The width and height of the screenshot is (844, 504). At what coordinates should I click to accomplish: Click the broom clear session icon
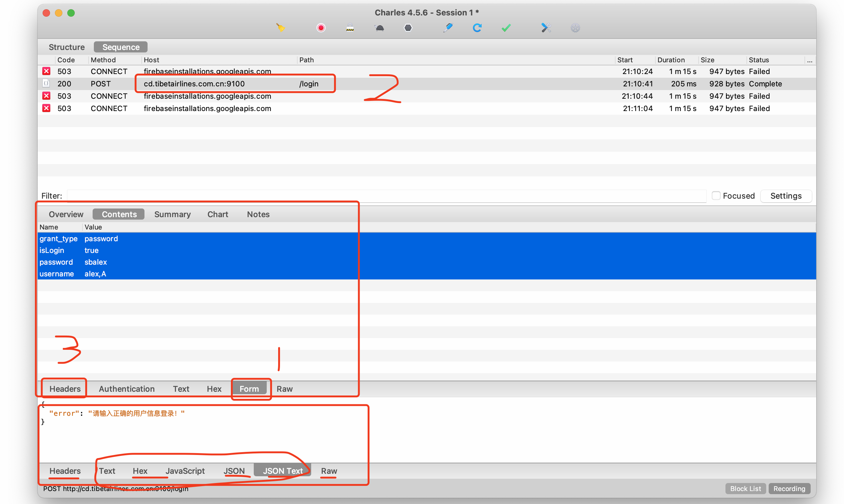[x=280, y=27]
